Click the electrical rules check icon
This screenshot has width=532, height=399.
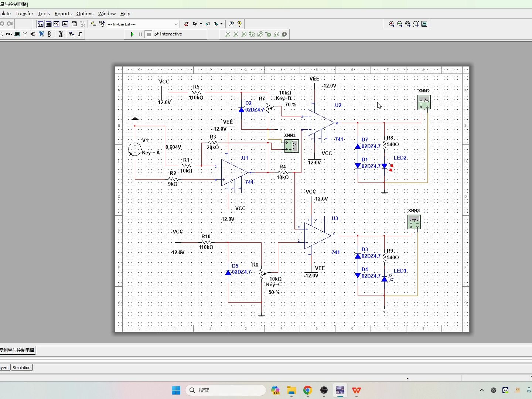coord(187,24)
